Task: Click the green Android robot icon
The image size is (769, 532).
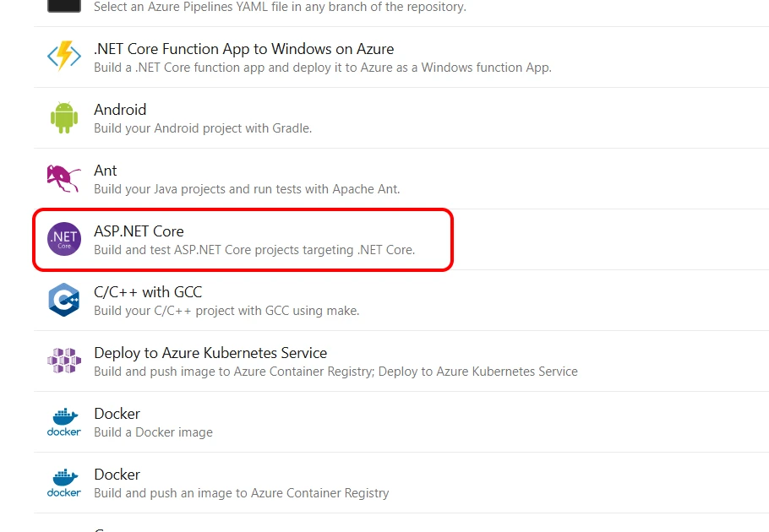Action: [63, 117]
